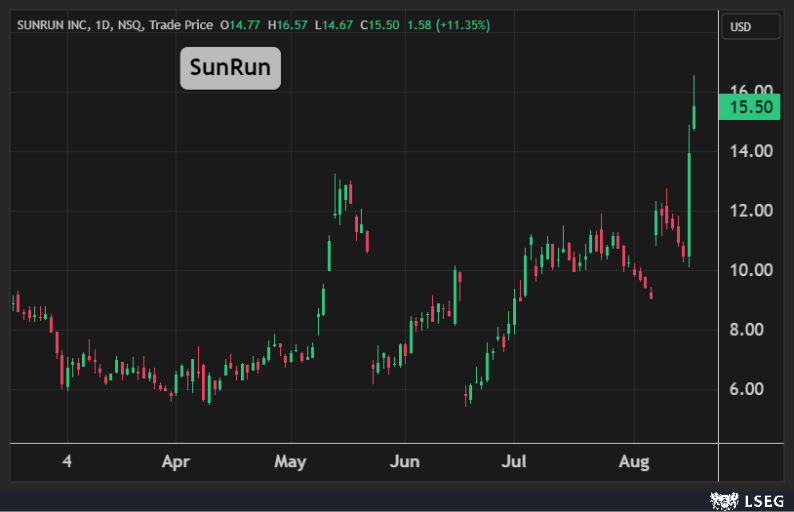Click the 4 label on time axis
Screen dimensions: 794x512
pyautogui.click(x=67, y=461)
